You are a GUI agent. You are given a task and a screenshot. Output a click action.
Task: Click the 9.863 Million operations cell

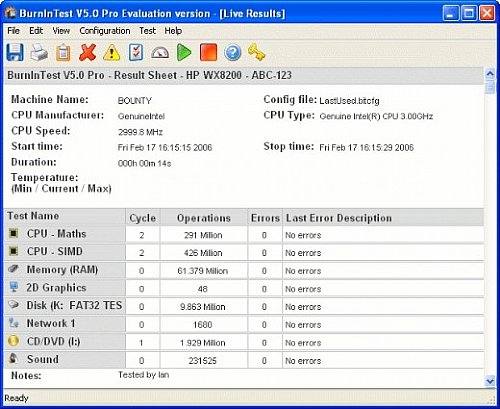coord(203,307)
